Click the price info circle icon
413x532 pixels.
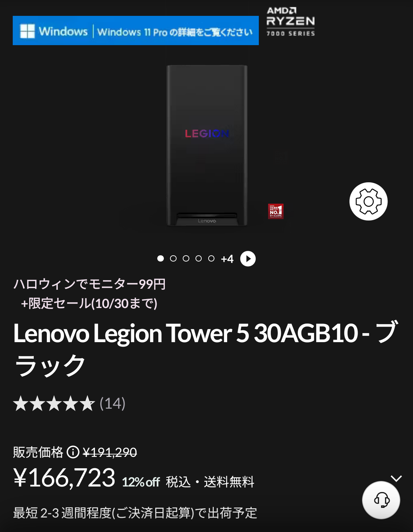pyautogui.click(x=73, y=452)
